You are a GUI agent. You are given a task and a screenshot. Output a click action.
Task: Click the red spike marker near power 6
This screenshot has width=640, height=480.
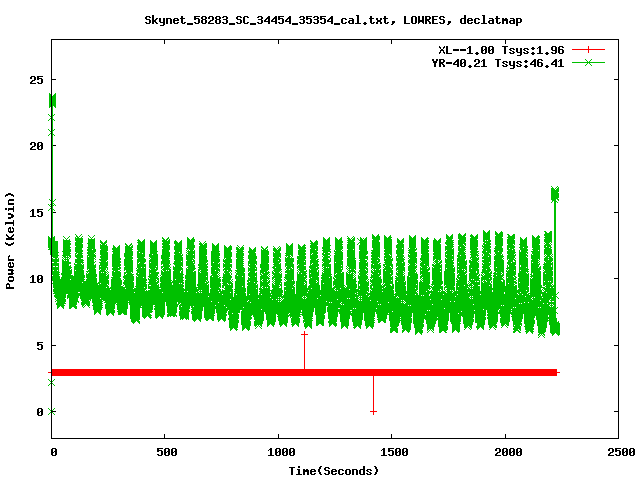coord(304,334)
